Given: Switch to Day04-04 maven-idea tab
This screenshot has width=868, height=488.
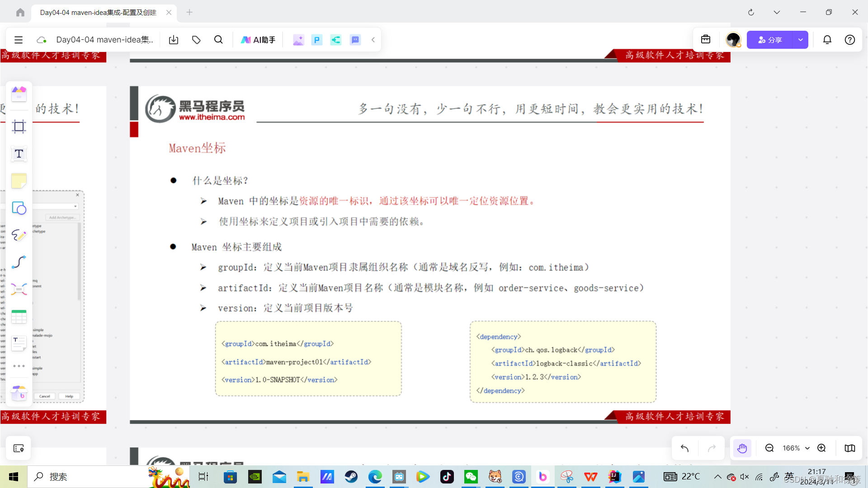Looking at the screenshot, I should (98, 13).
